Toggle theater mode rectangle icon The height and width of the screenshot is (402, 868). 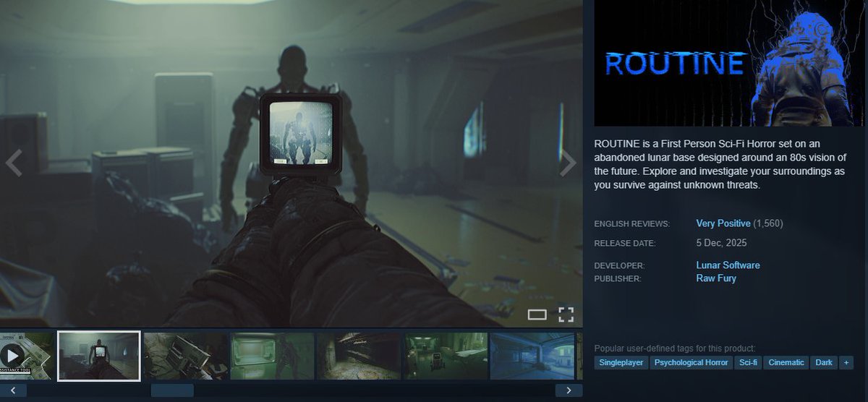537,314
